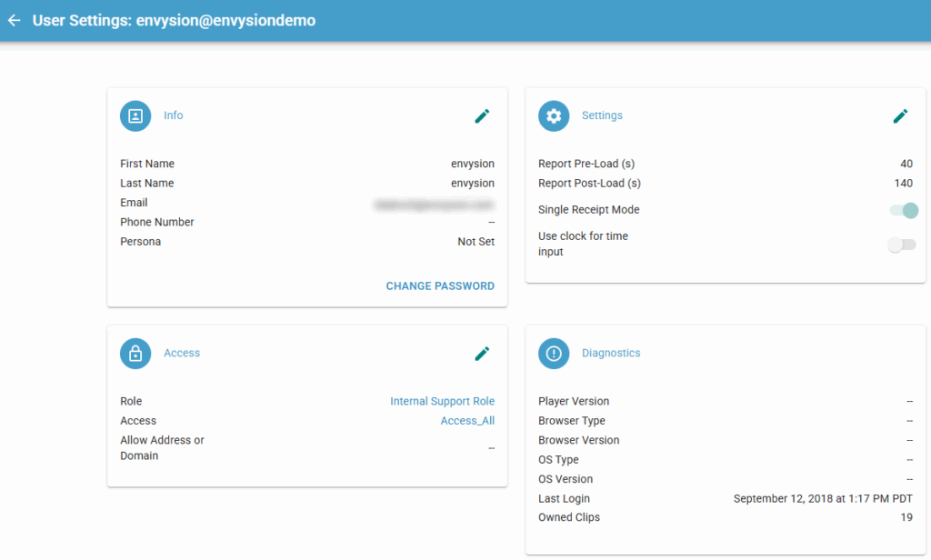Edit the Access card with pencil icon

tap(482, 353)
